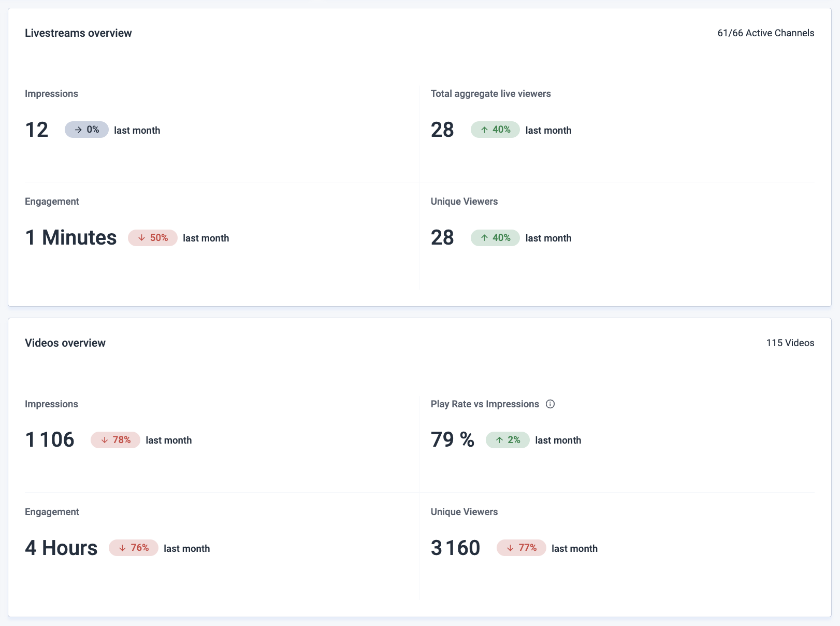
Task: Click the right arrow in the 0% Impressions badge
Action: click(77, 130)
